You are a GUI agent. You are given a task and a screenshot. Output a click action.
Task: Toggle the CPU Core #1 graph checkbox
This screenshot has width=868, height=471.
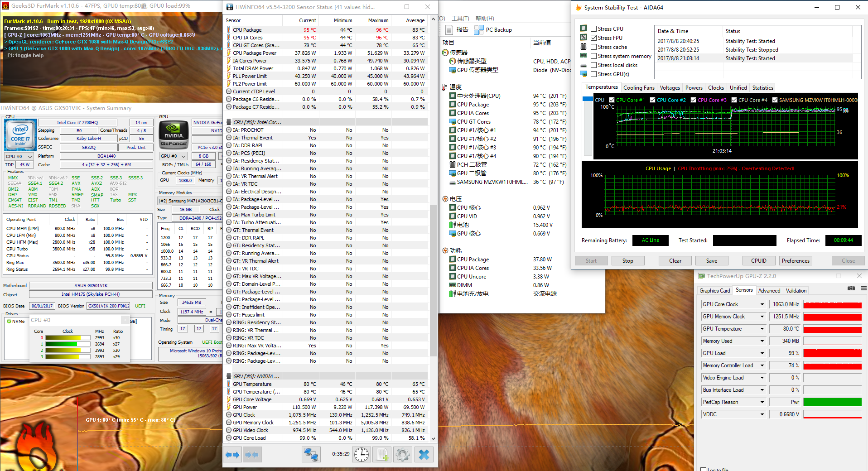pos(612,100)
